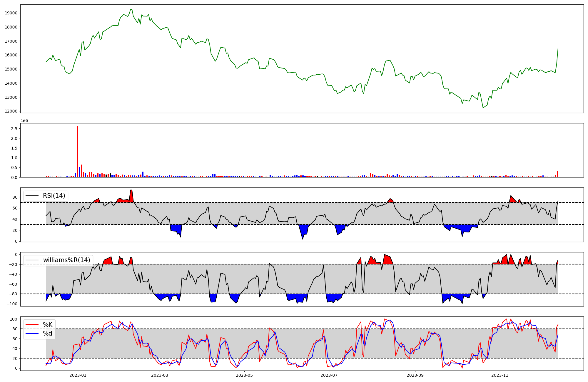Click the 1e6 volume exponent label
588x382 pixels.
coord(24,121)
